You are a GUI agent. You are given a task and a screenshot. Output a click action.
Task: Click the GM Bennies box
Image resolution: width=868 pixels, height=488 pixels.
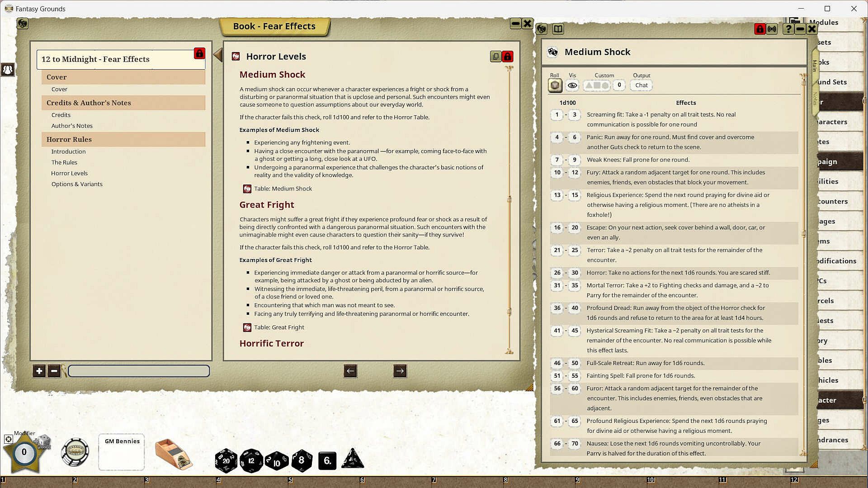point(122,452)
